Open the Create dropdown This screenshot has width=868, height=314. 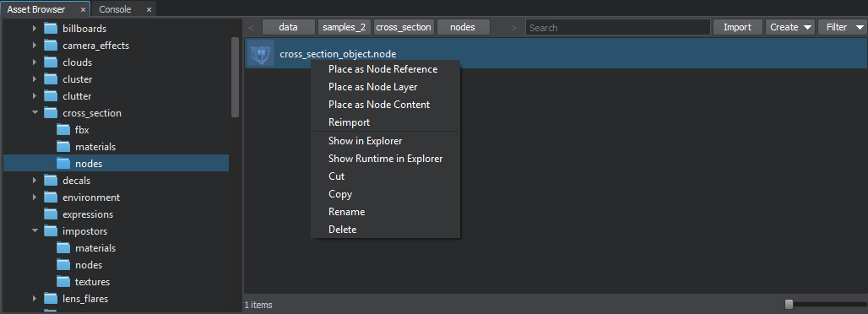[790, 27]
